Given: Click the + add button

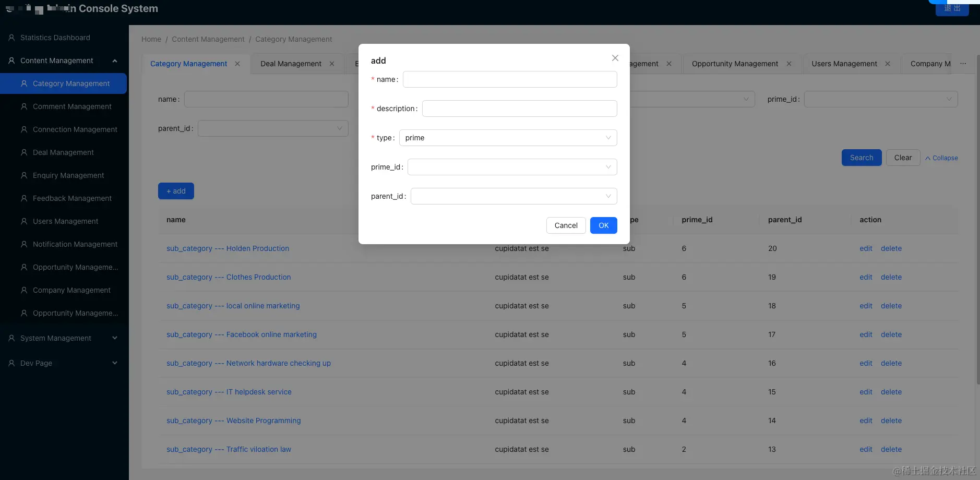Looking at the screenshot, I should [x=176, y=191].
